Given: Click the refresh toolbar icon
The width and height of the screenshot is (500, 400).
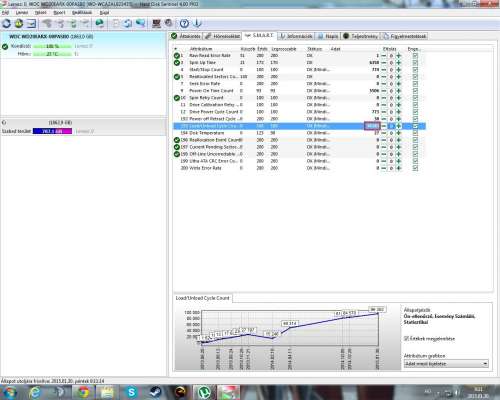Looking at the screenshot, I should (x=7, y=24).
